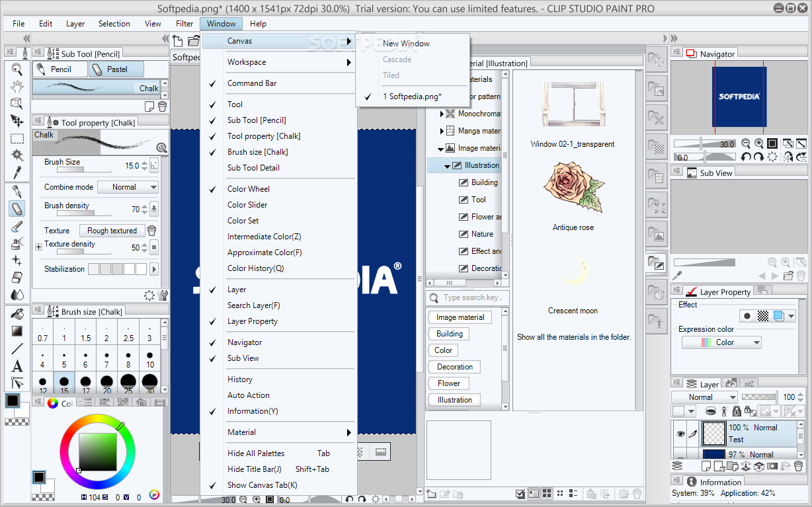Select the Airbrush tool
The height and width of the screenshot is (507, 812).
(17, 244)
